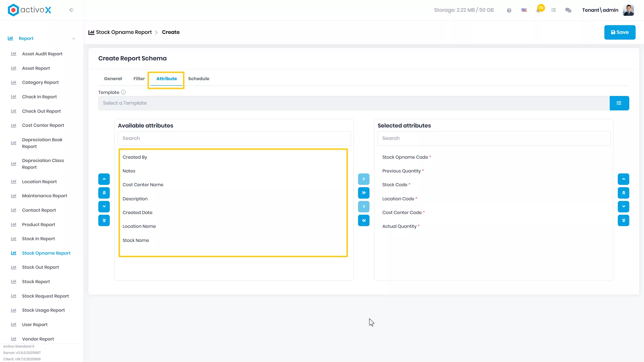Select Stock Name attribute
The height and width of the screenshot is (362, 644).
[x=136, y=241]
